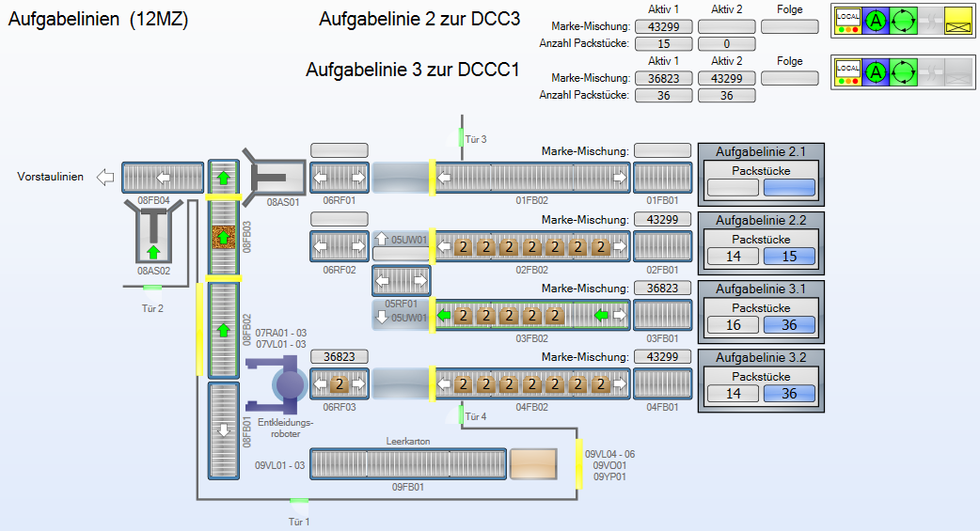This screenshot has height=531, width=980.
Task: Click the green cycle arrows icon for Aufgabelinie 2
Action: [904, 20]
